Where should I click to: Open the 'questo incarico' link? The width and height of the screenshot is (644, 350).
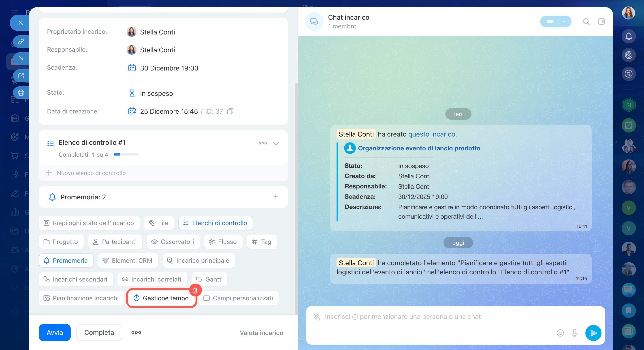tap(431, 134)
